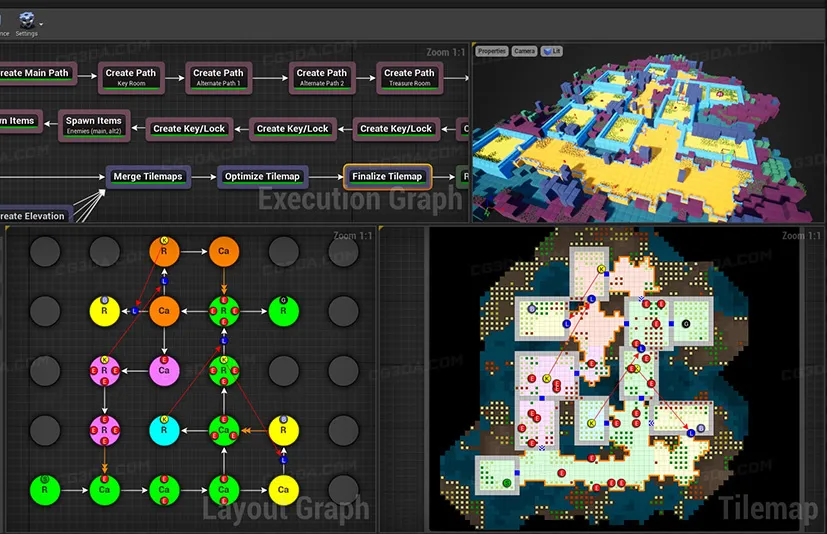827x534 pixels.
Task: Click the E enemy marker on pink Ca node
Action: [x=164, y=360]
